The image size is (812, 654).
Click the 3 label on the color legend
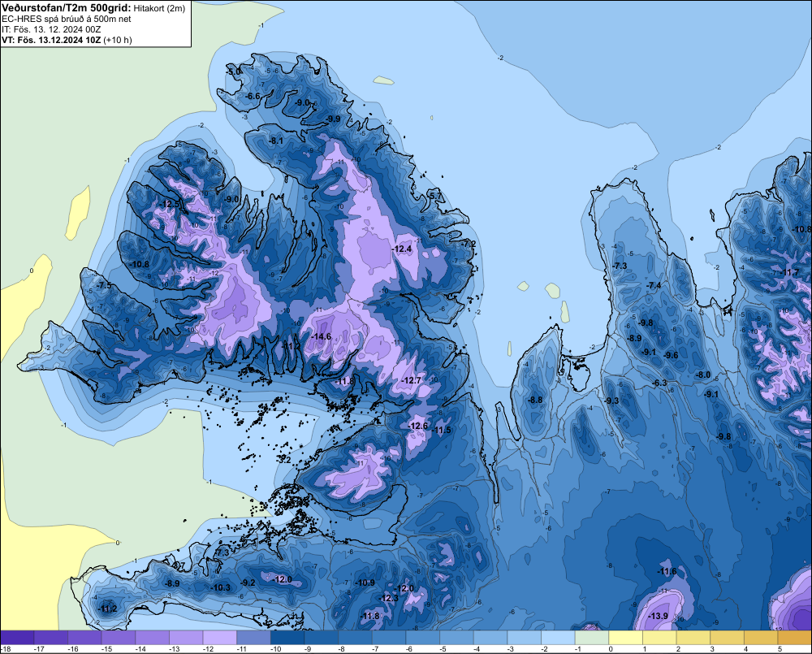pos(712,649)
